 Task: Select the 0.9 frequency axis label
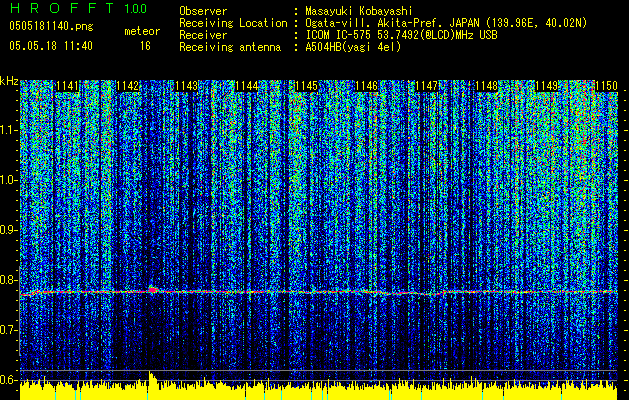(x=9, y=230)
